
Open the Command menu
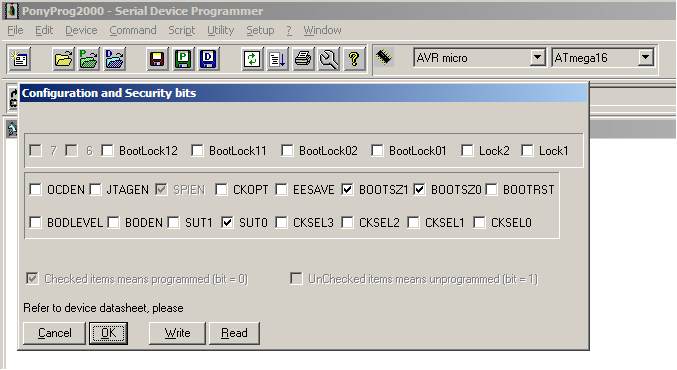[133, 30]
